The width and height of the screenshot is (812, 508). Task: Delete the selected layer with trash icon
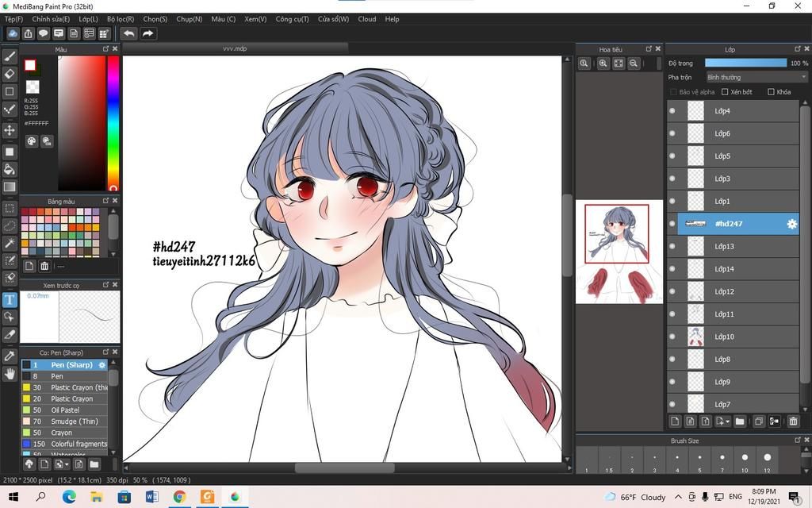pos(793,421)
